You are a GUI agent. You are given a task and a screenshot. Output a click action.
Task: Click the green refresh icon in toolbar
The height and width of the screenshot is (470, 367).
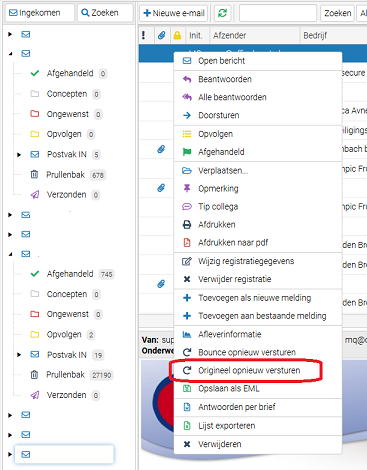[x=222, y=13]
